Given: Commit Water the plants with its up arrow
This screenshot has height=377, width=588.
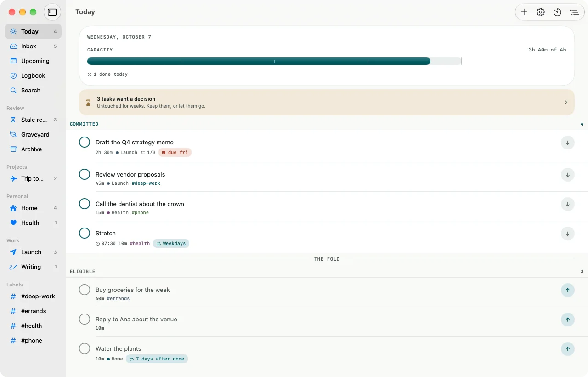Looking at the screenshot, I should tap(568, 349).
